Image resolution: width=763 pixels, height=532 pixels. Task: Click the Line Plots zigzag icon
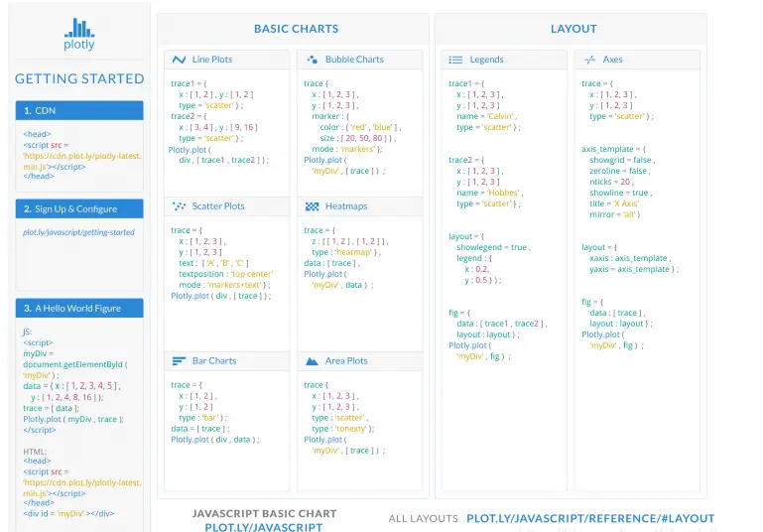179,60
